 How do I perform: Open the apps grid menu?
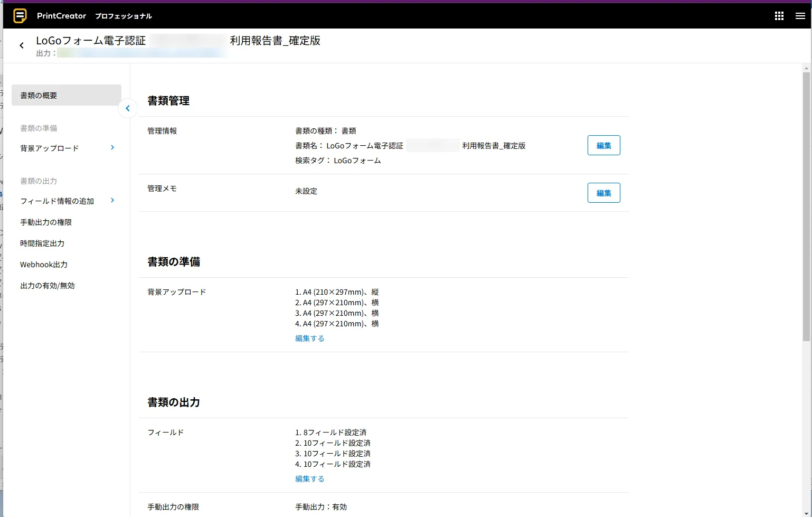click(x=779, y=16)
